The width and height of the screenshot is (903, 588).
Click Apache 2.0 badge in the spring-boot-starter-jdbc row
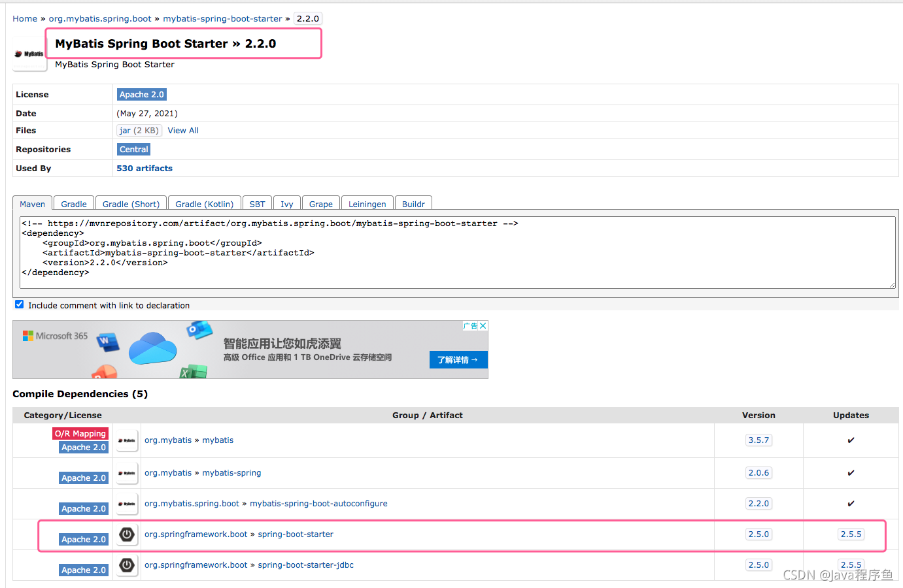(84, 570)
